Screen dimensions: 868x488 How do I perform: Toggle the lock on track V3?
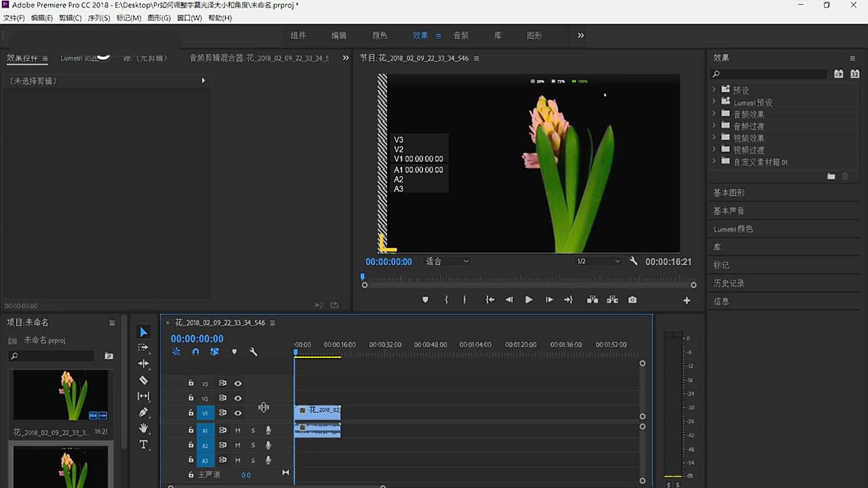tap(191, 383)
